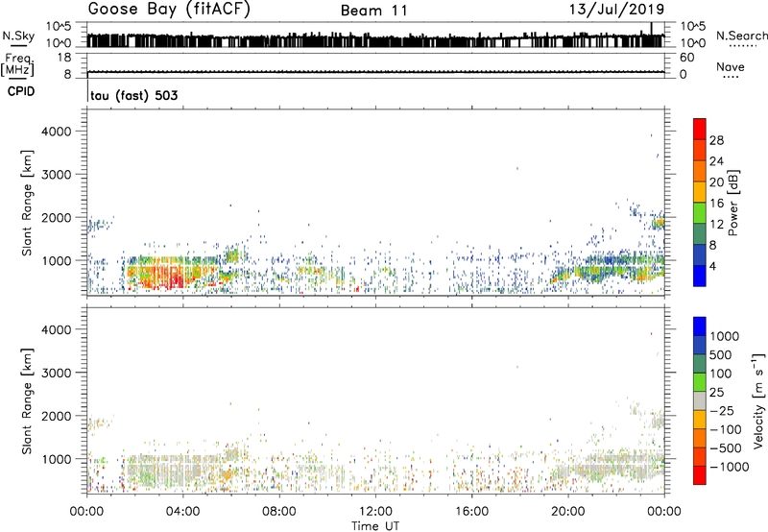Click the 'Nave' legend label
Image resolution: width=768 pixels, height=532 pixels.
(731, 67)
